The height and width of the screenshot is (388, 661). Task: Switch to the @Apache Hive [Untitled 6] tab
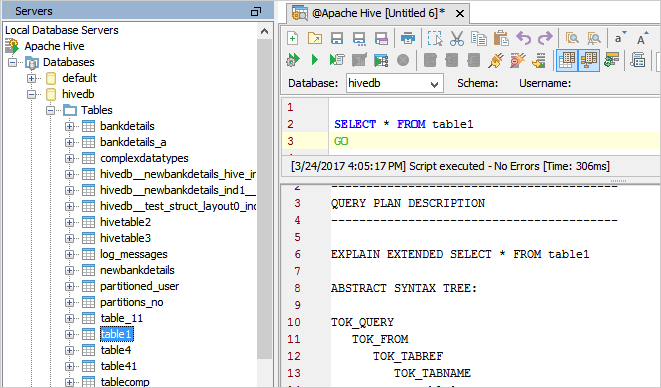(x=378, y=13)
